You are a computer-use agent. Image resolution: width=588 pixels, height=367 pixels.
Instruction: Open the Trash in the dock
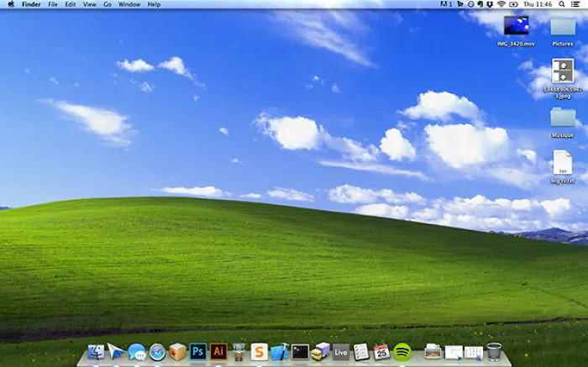point(494,352)
